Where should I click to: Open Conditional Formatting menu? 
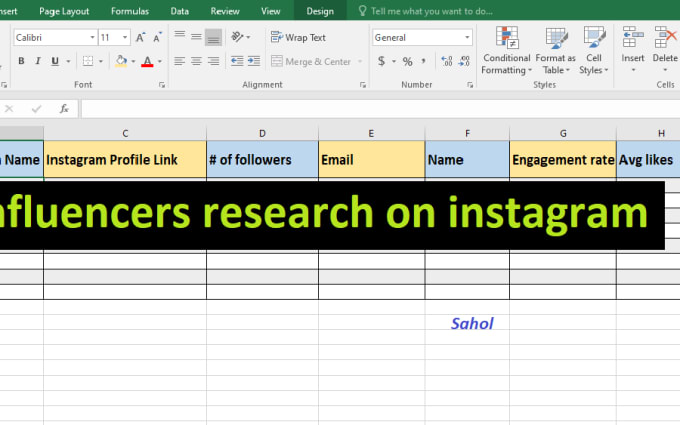pyautogui.click(x=507, y=50)
